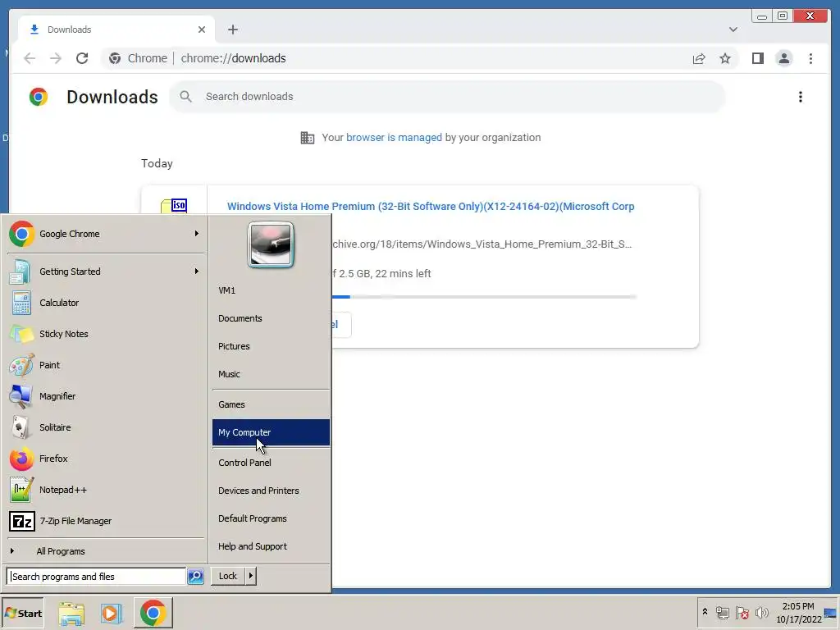Image resolution: width=840 pixels, height=630 pixels.
Task: Click the clock showing 2:05 PM
Action: tap(798, 613)
